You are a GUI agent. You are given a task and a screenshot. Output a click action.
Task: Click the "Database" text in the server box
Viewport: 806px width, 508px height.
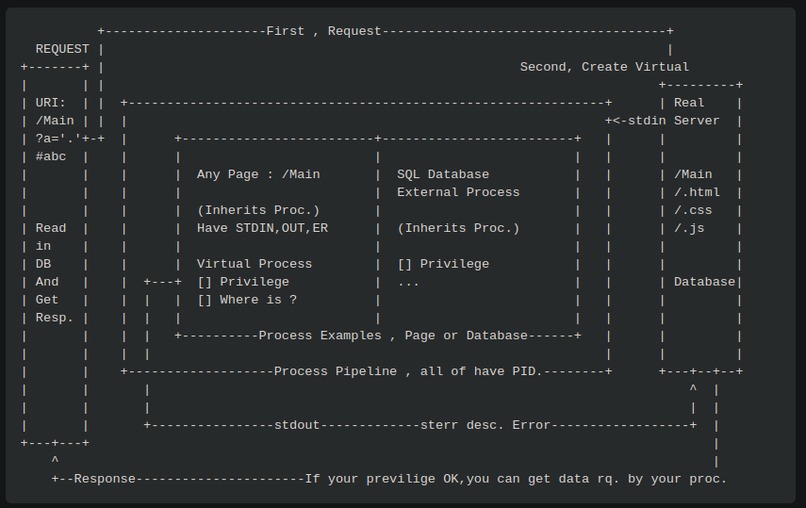(x=704, y=282)
